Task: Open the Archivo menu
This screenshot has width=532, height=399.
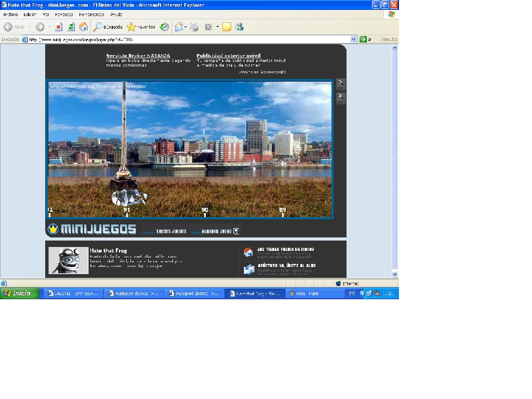Action: pos(10,15)
